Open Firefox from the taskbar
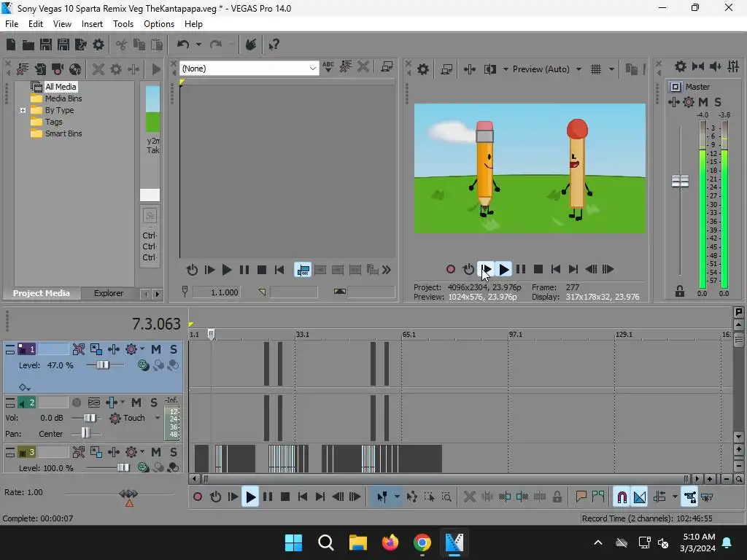Viewport: 747px width, 560px height. pyautogui.click(x=390, y=542)
